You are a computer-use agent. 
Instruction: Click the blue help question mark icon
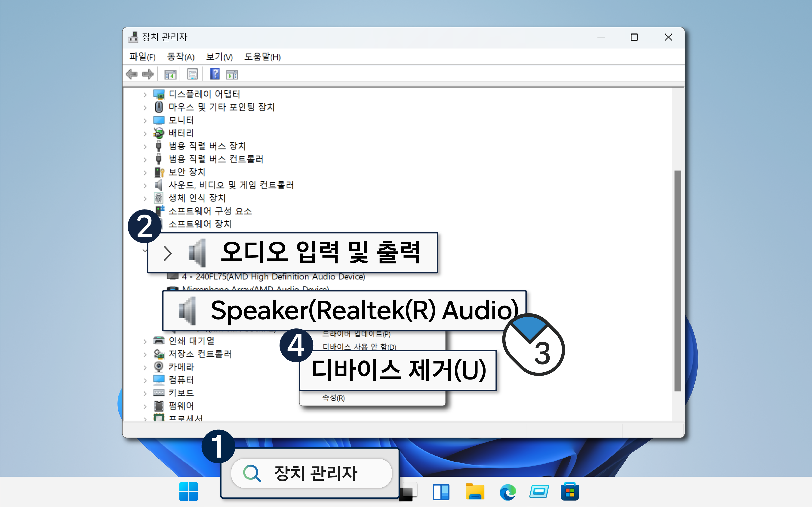pos(215,74)
